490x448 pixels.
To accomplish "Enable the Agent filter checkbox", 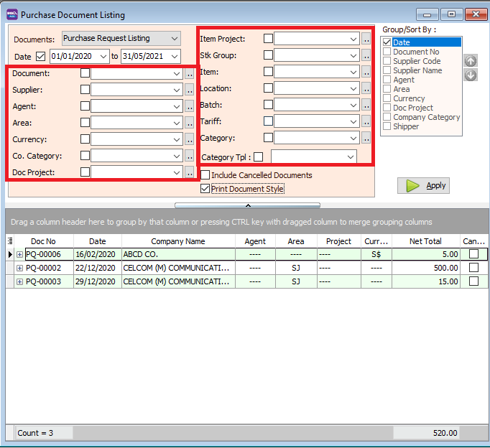I will (85, 106).
